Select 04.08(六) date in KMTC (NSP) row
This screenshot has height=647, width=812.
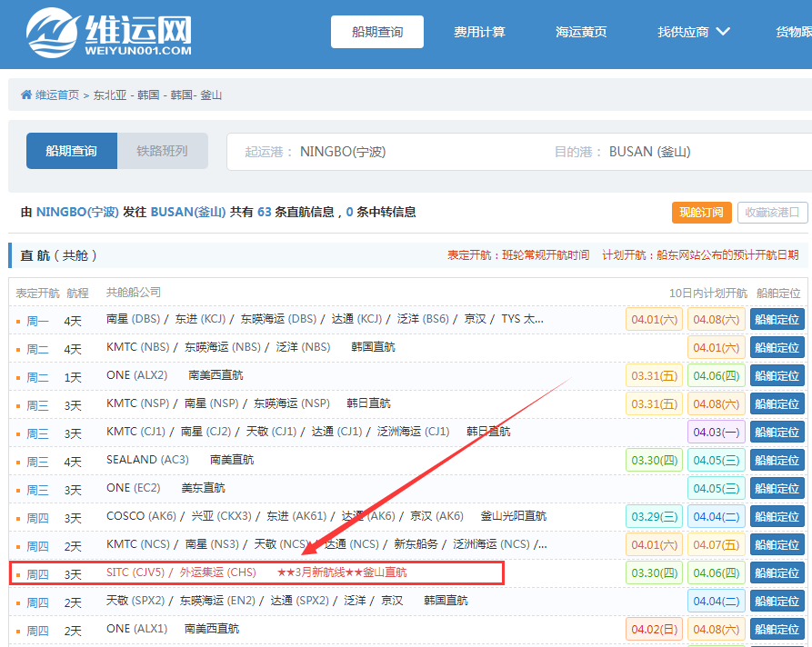pyautogui.click(x=717, y=403)
